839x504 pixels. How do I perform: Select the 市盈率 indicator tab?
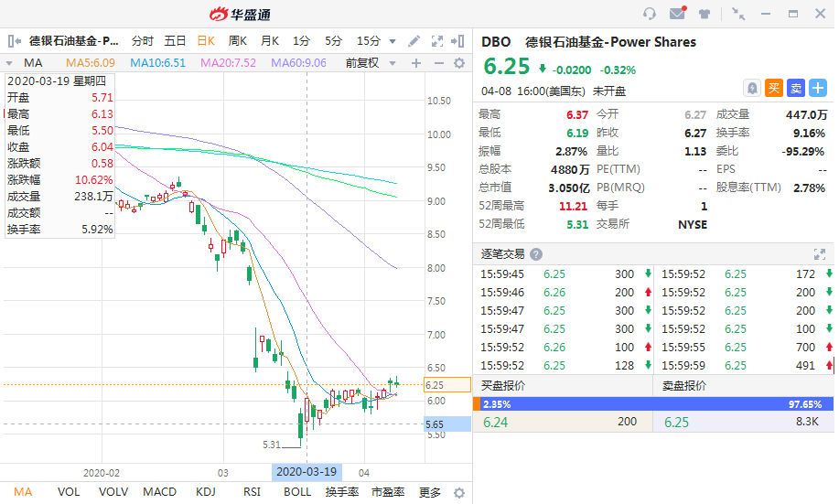click(x=388, y=492)
